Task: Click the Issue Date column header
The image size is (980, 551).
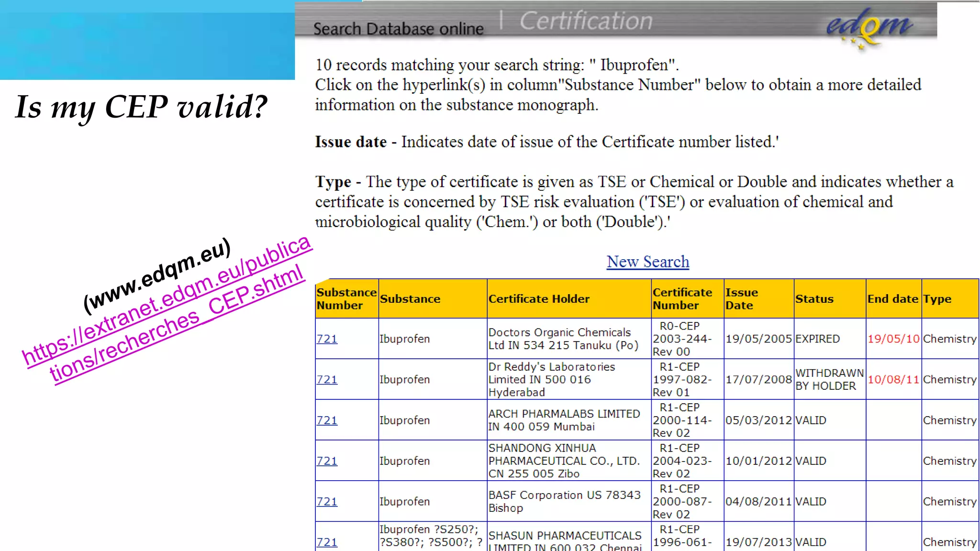Action: click(x=741, y=299)
